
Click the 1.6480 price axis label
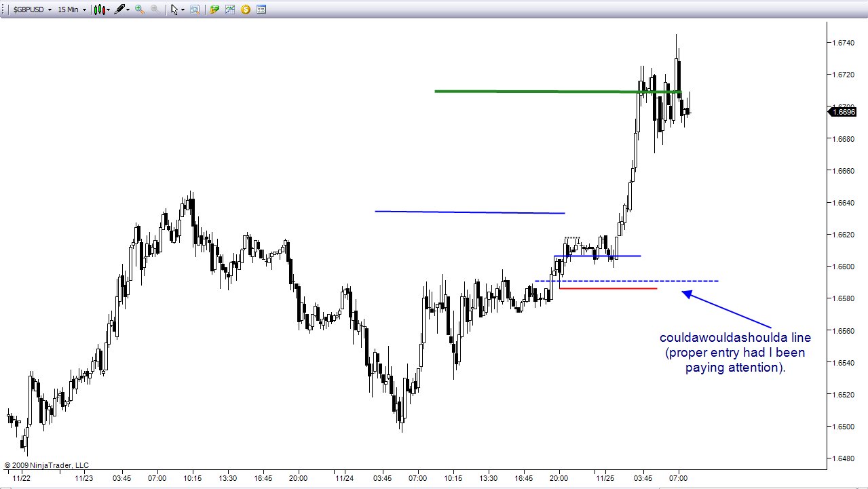842,458
